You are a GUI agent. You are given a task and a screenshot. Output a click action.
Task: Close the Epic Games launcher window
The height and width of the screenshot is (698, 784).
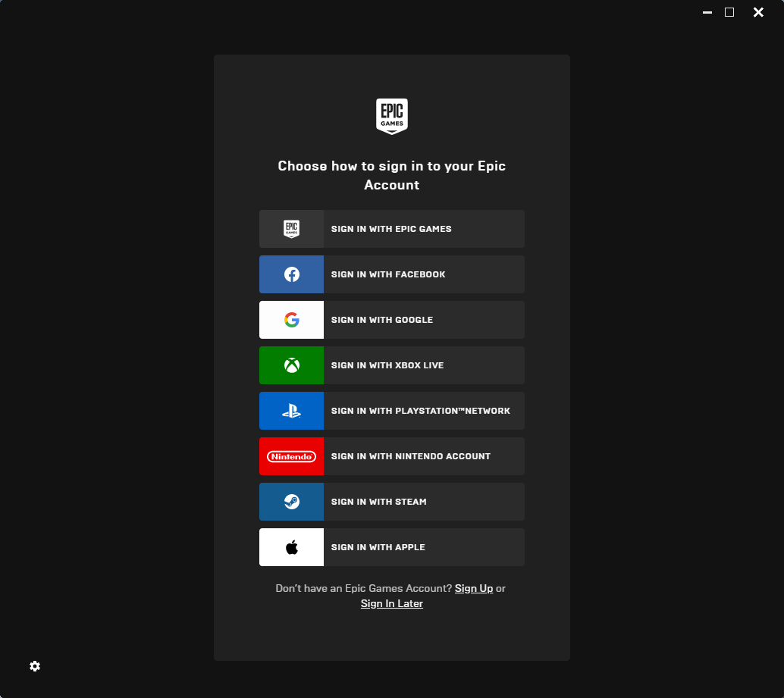(758, 12)
